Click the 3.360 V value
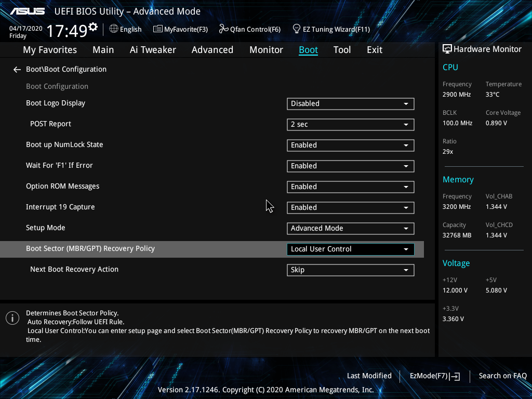The image size is (532, 399). pyautogui.click(x=453, y=319)
